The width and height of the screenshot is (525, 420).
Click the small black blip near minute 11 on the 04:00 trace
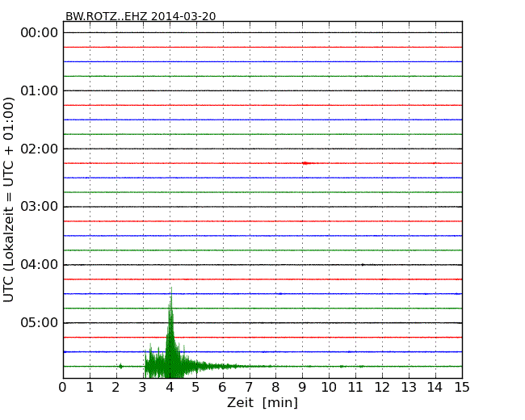[363, 265]
